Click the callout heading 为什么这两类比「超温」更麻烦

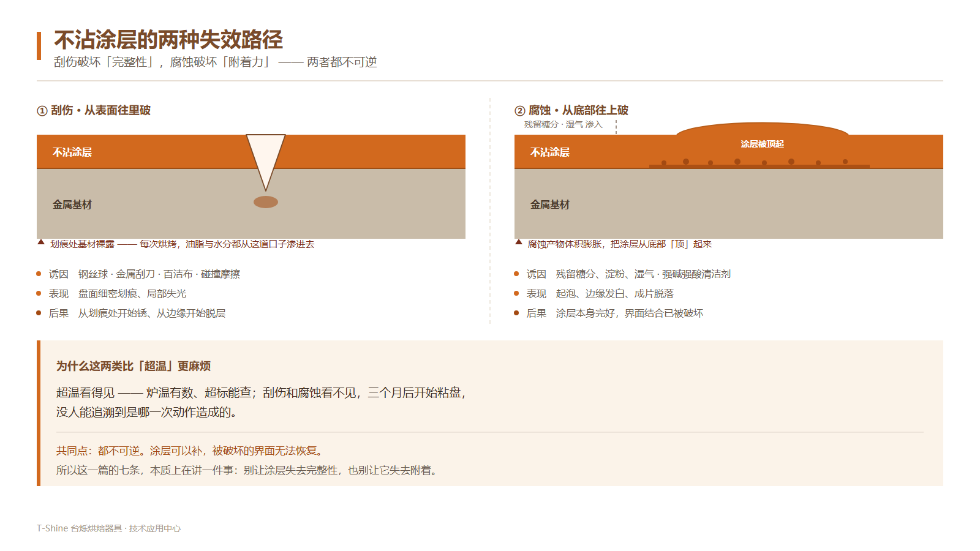pos(134,366)
